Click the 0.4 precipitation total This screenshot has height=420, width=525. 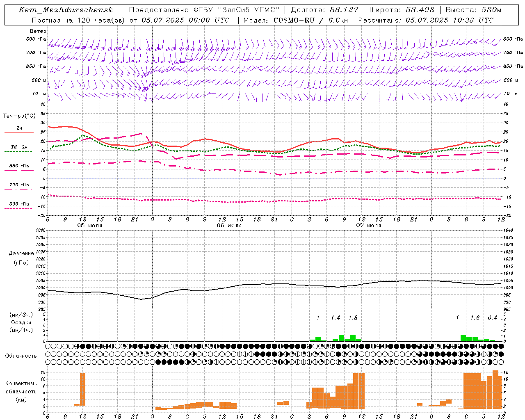click(492, 317)
